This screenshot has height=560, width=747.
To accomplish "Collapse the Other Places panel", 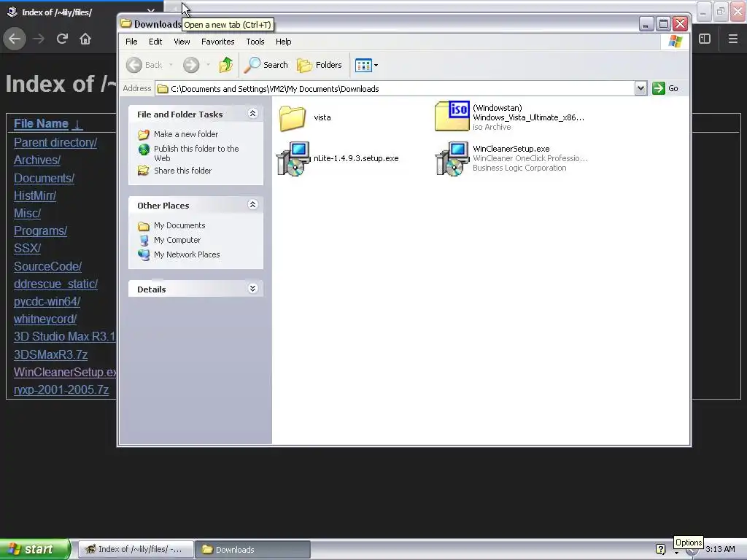I will [x=253, y=205].
